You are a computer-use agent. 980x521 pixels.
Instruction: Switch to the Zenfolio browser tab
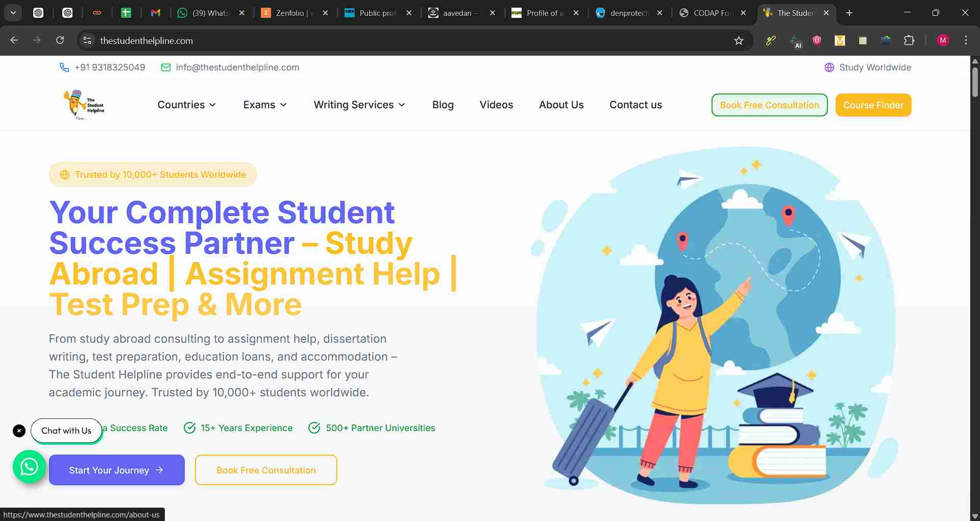289,13
